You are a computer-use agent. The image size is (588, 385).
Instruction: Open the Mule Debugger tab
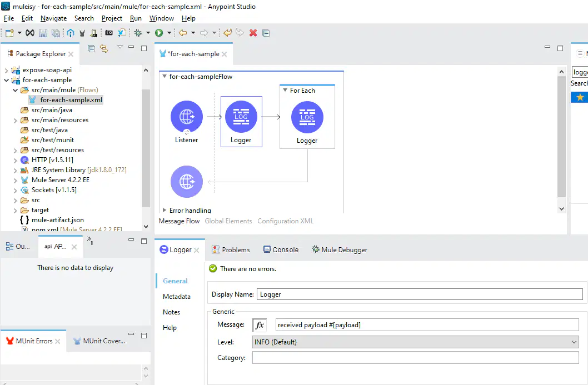coord(340,249)
